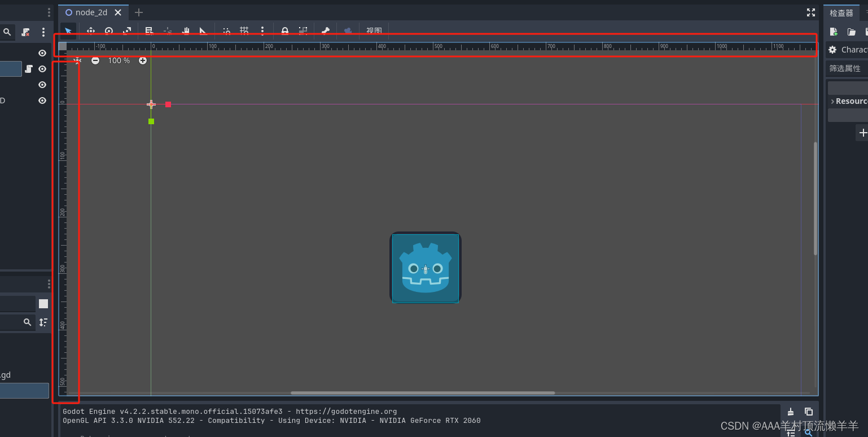Click the green Y-axis handle square
Viewport: 868px width, 437px height.
151,121
